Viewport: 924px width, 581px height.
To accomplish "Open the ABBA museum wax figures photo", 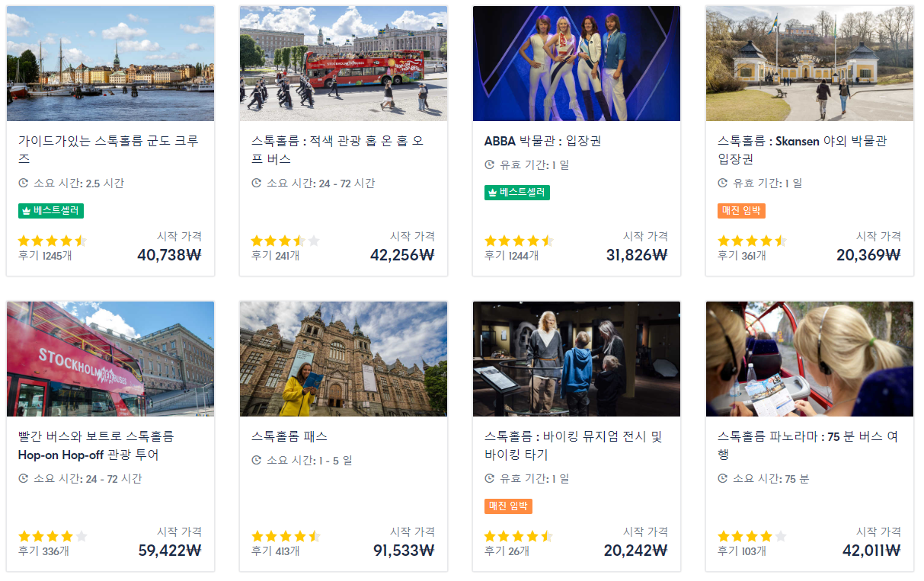I will 577,63.
